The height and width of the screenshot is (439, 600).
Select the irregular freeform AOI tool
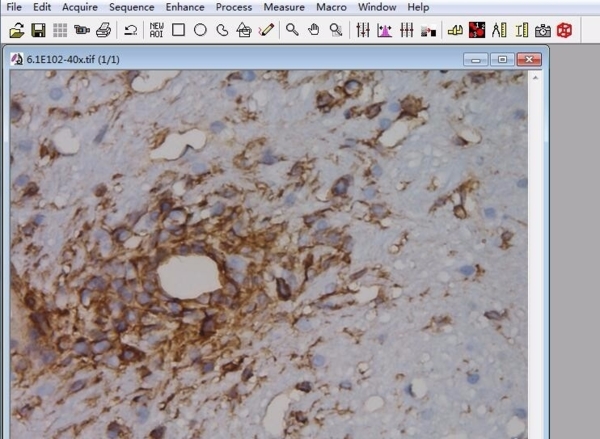(222, 30)
